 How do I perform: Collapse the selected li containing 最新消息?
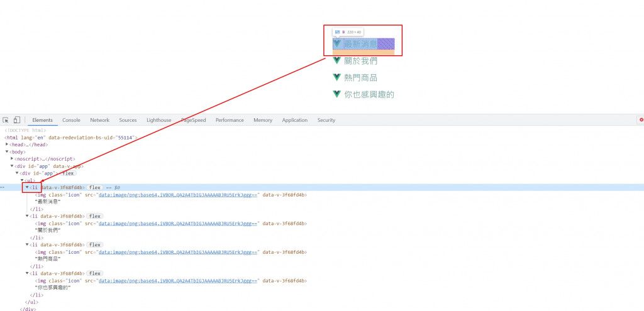(28, 187)
